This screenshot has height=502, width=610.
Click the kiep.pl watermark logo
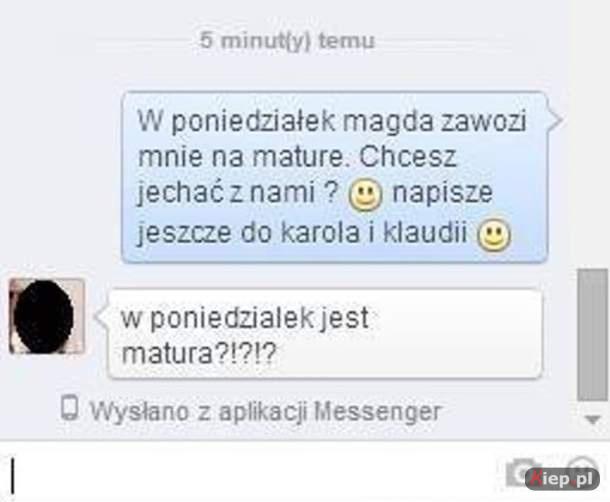(x=562, y=479)
